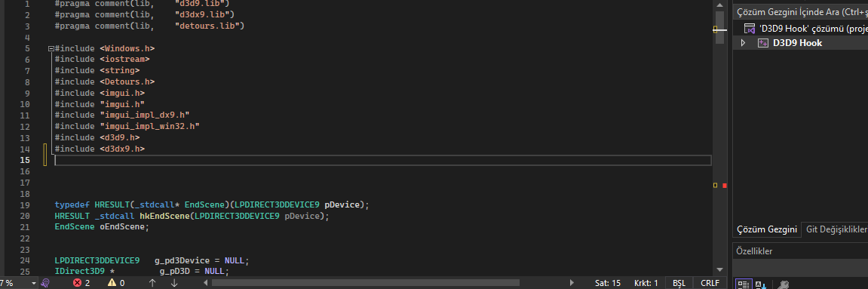The height and width of the screenshot is (289, 868).
Task: Click the hkEndScene declaration line
Action: click(192, 216)
